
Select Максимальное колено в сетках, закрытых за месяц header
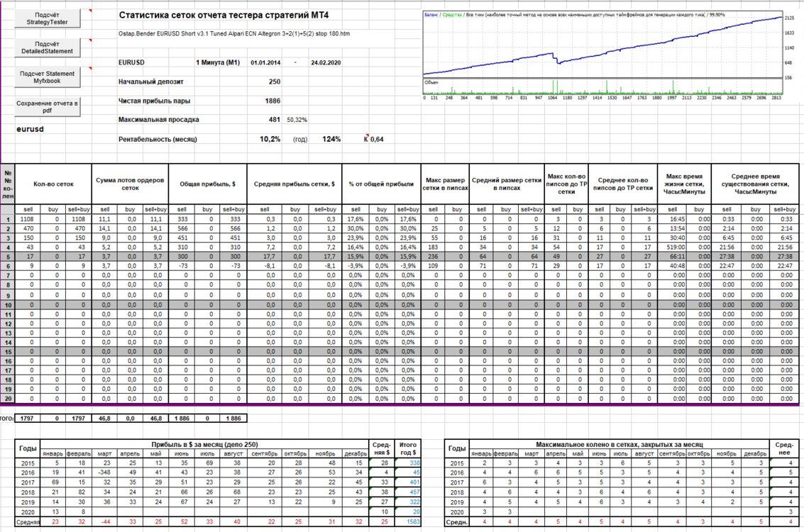[x=619, y=444]
